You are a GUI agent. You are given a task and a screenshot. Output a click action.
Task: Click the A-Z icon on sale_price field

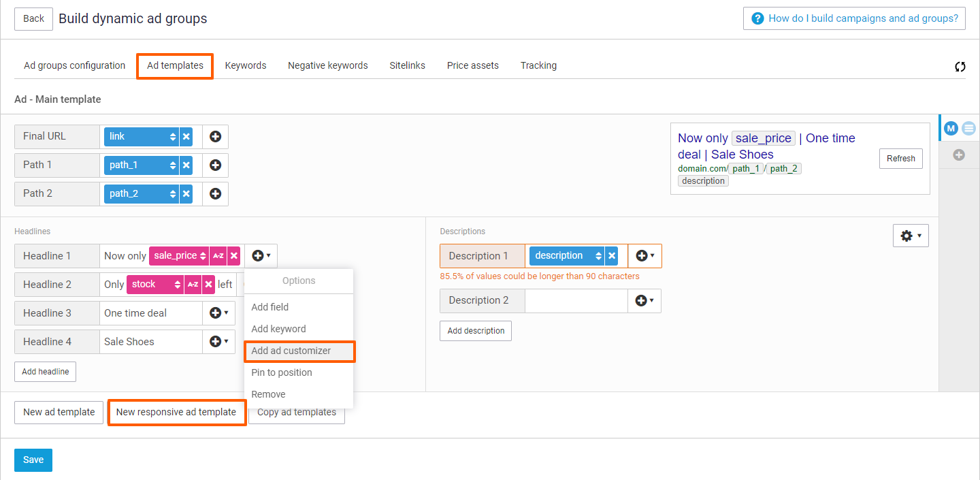[x=218, y=256]
